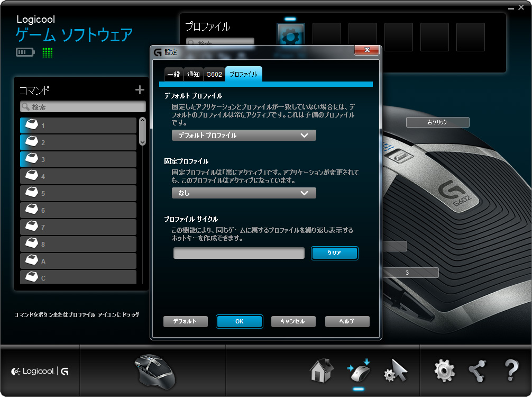532x397 pixels.
Task: Click the green grid mode indicator icon
Action: coord(48,52)
